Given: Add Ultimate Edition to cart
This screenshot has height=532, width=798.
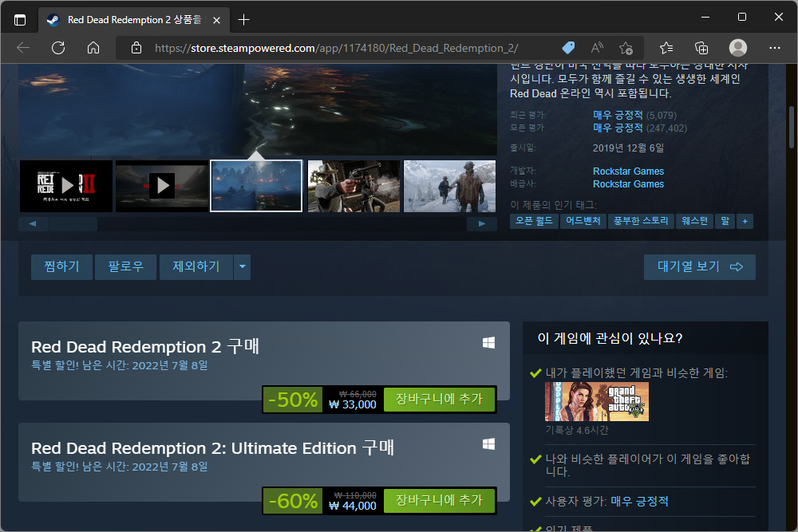Looking at the screenshot, I should 439,500.
